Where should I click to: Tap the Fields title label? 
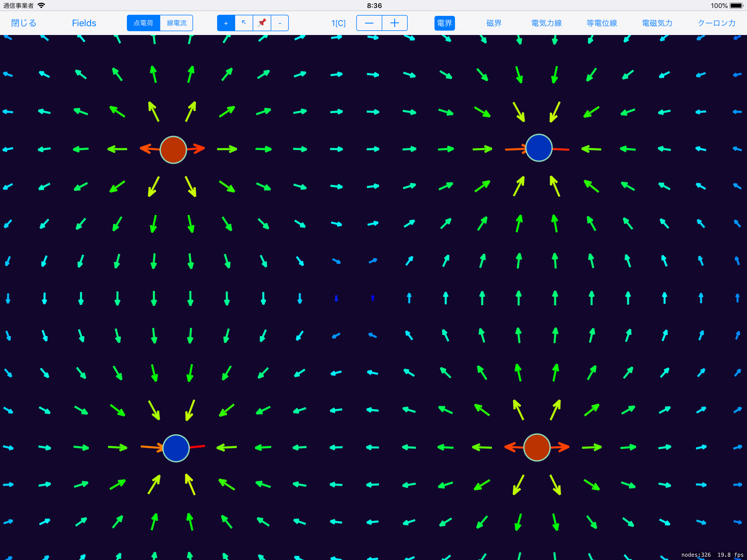[x=84, y=23]
